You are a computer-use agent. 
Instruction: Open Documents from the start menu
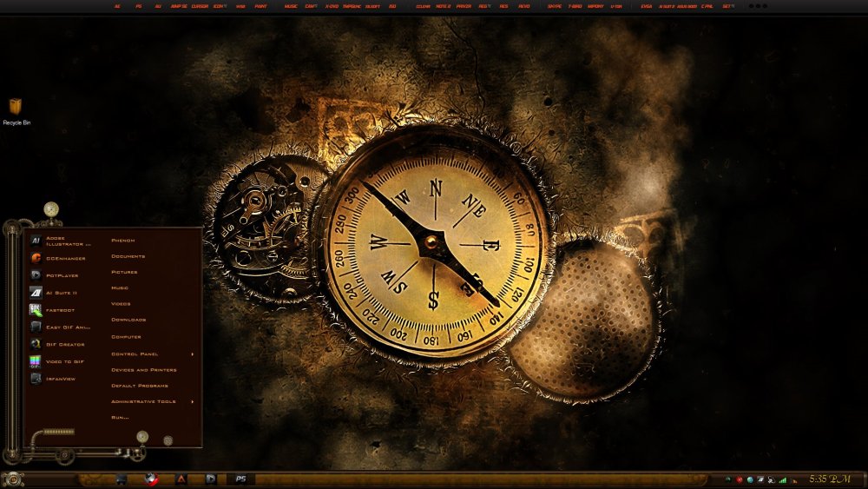pyautogui.click(x=128, y=256)
